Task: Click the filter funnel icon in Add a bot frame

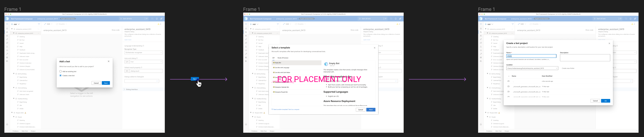Action: (x=39, y=24)
